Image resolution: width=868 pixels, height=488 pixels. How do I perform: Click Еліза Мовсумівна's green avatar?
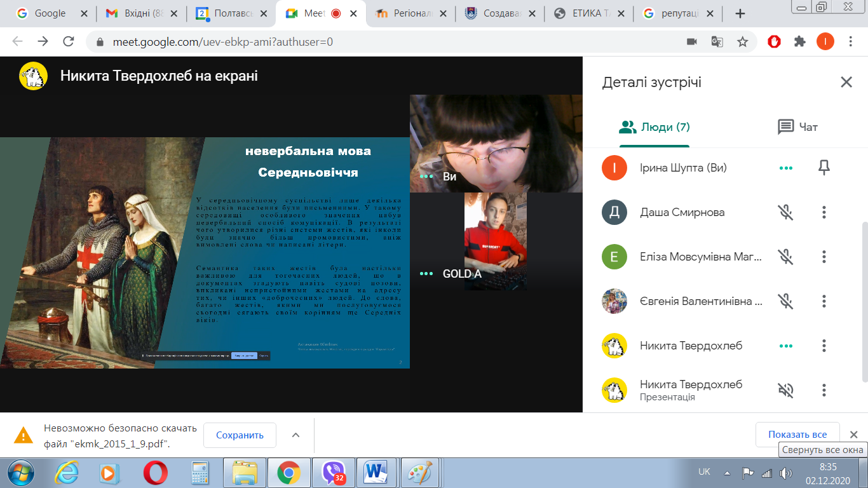tap(614, 257)
